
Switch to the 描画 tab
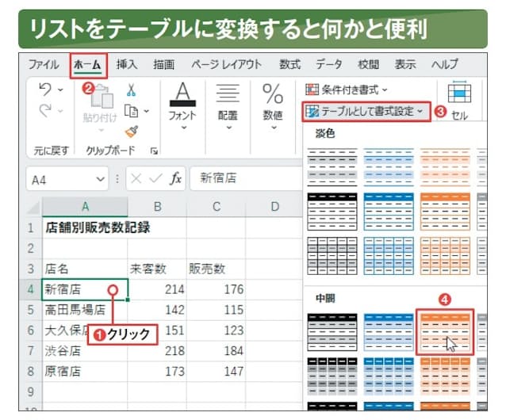pyautogui.click(x=164, y=64)
